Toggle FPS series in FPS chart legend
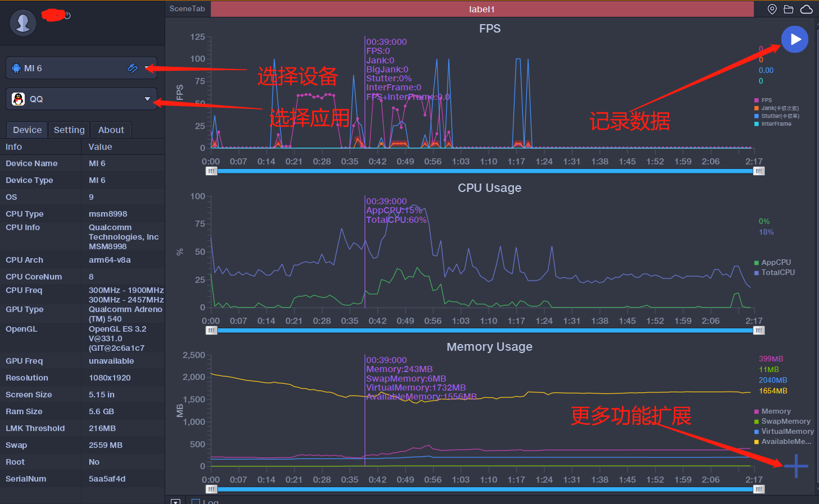The height and width of the screenshot is (504, 819). click(763, 100)
